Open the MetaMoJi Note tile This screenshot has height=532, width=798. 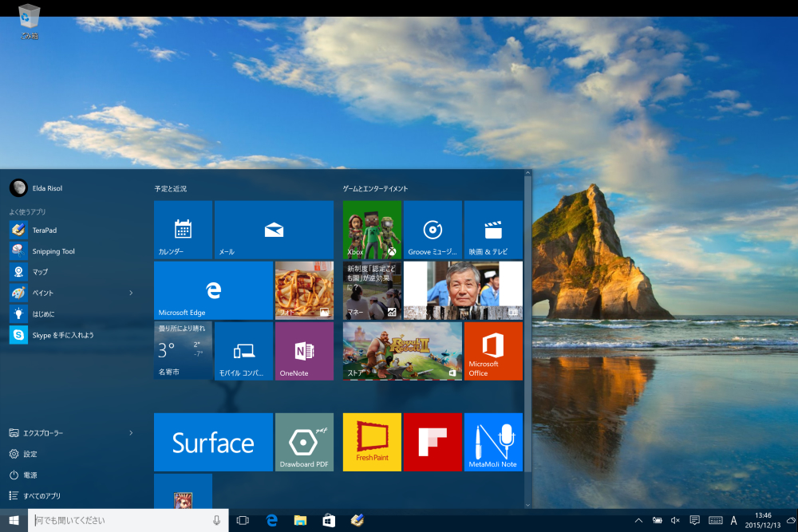click(493, 442)
